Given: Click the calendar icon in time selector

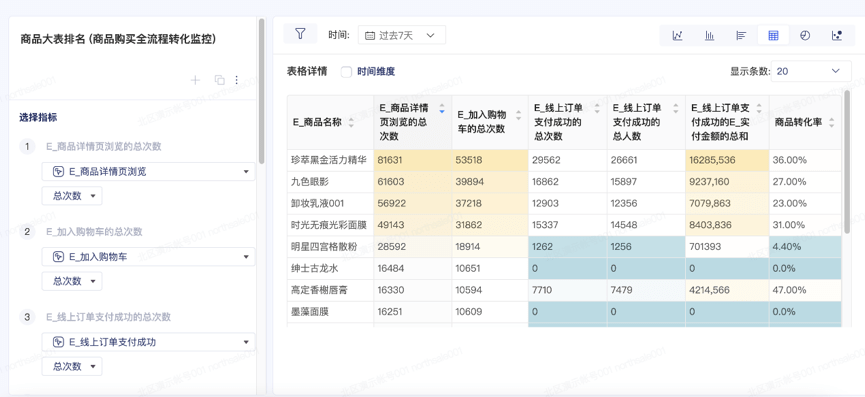Looking at the screenshot, I should [370, 35].
